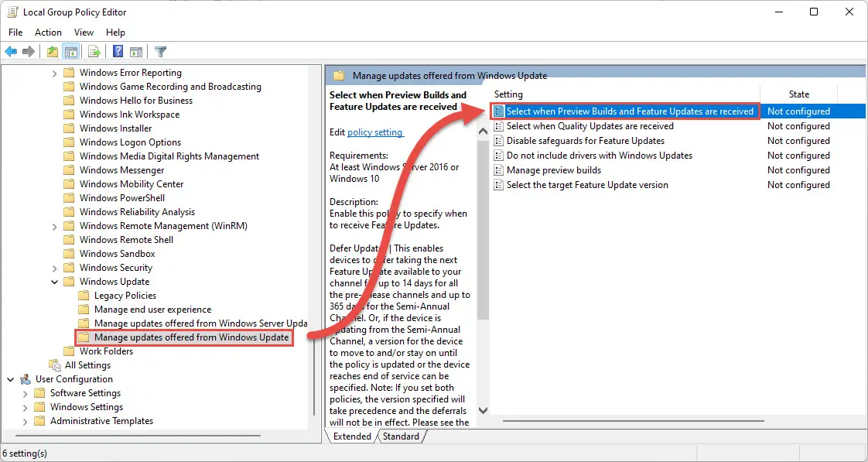Expand the Windows Security node
Viewport: 868px width, 462px height.
tap(54, 268)
